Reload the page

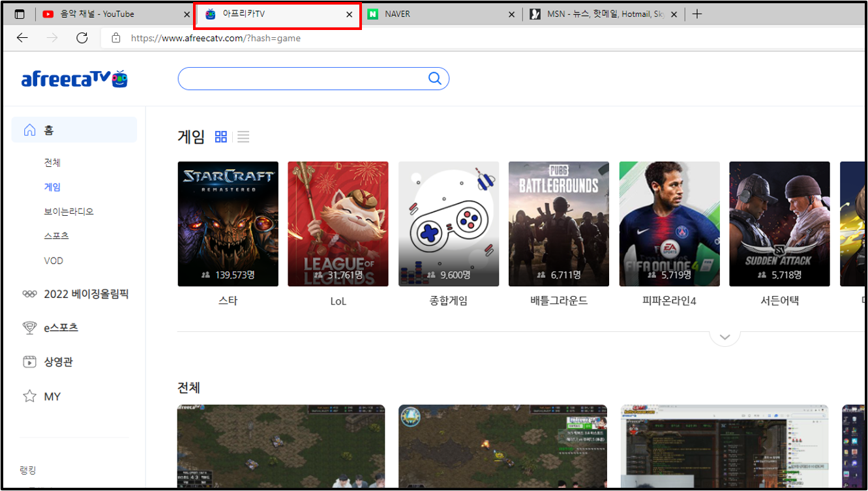[x=82, y=38]
